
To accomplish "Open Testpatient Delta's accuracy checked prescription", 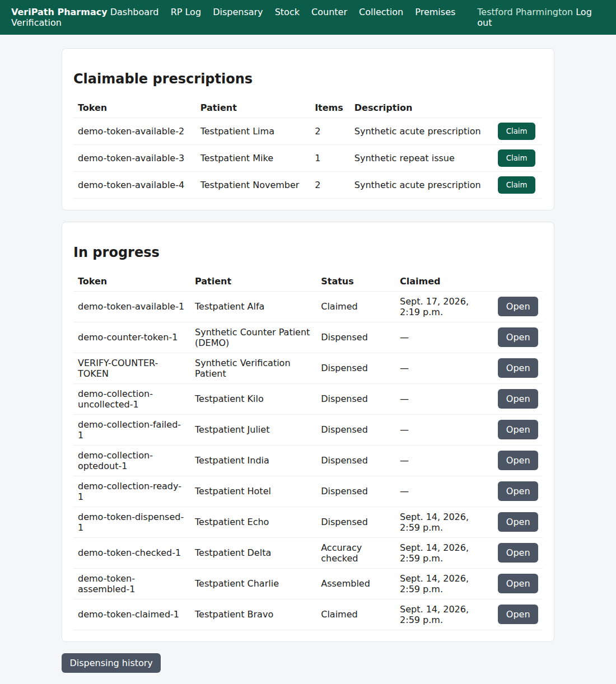I will click(x=518, y=553).
